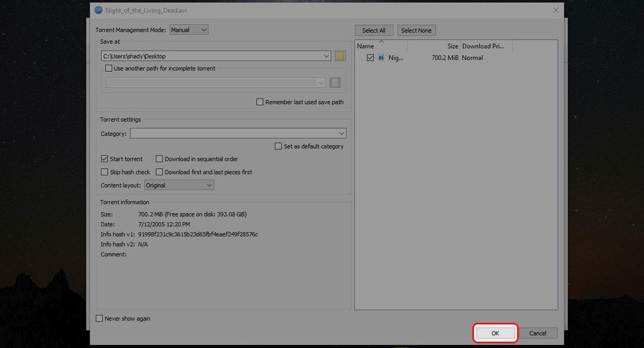Viewport: 644px width, 348px height.
Task: Enable Use another path for incomplete torrent
Action: tap(109, 68)
